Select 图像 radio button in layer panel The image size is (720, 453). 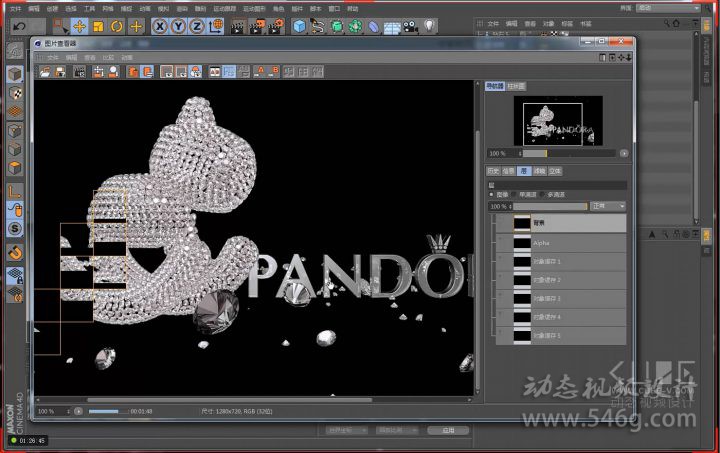491,195
